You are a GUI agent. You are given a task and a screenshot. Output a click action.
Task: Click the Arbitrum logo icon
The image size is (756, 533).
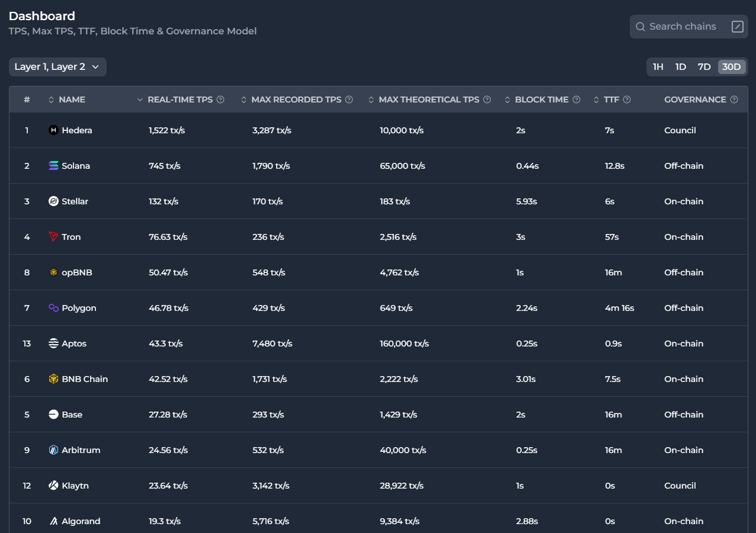tap(53, 450)
